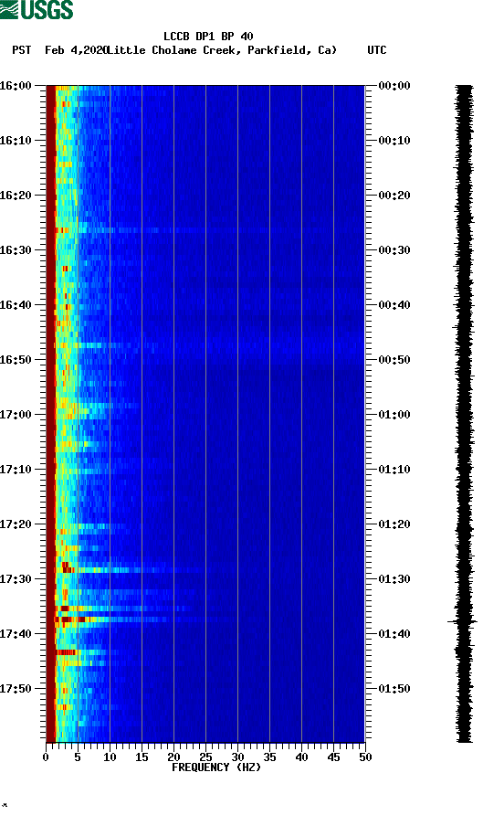Click the '00:50' UTC time label

coord(394,360)
